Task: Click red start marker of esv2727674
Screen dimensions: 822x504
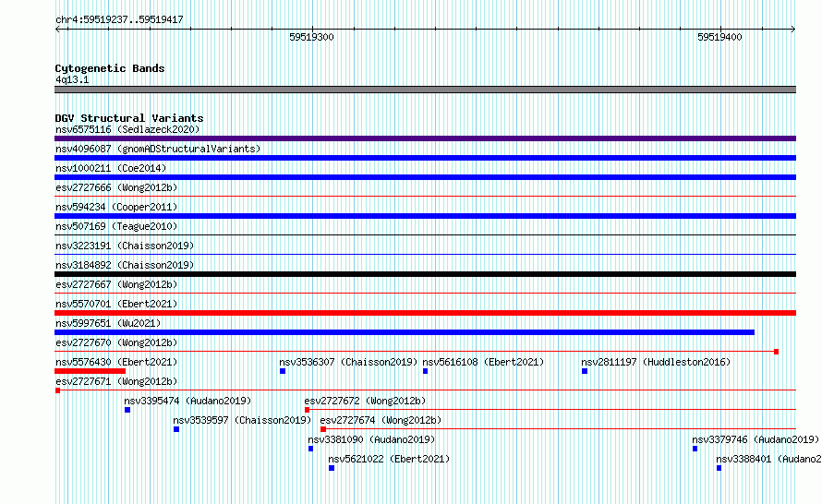Action: (323, 429)
